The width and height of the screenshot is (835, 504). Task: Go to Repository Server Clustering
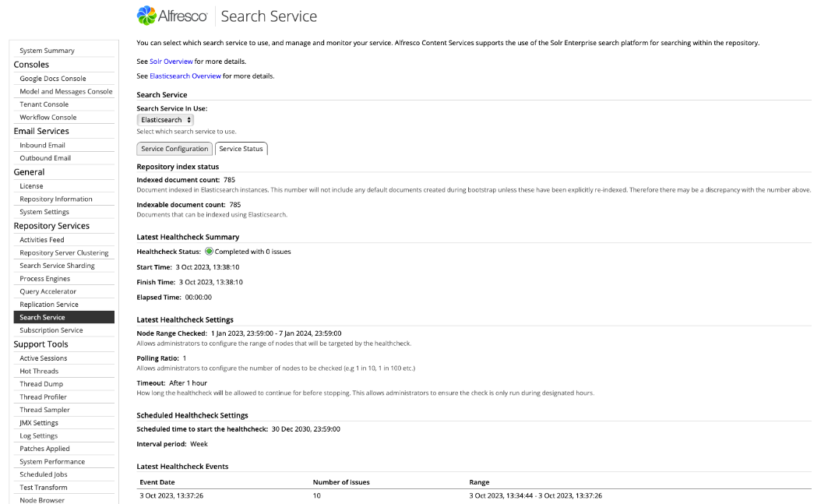[64, 252]
